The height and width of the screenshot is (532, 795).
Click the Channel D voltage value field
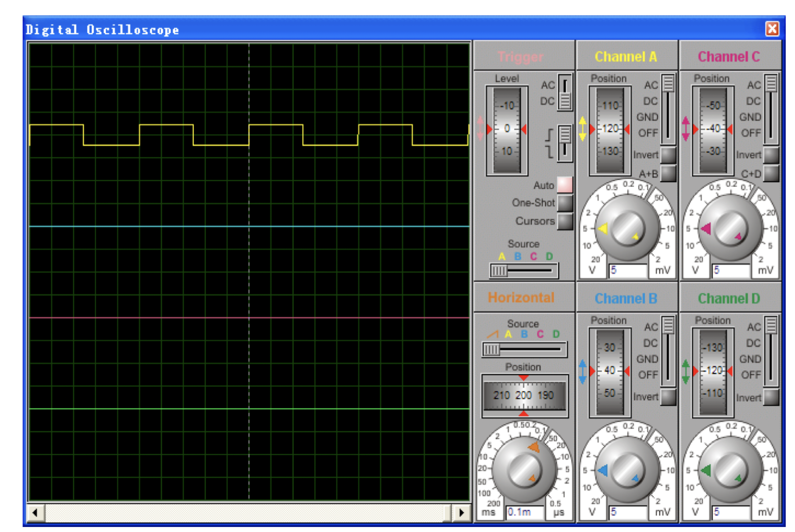pos(732,512)
